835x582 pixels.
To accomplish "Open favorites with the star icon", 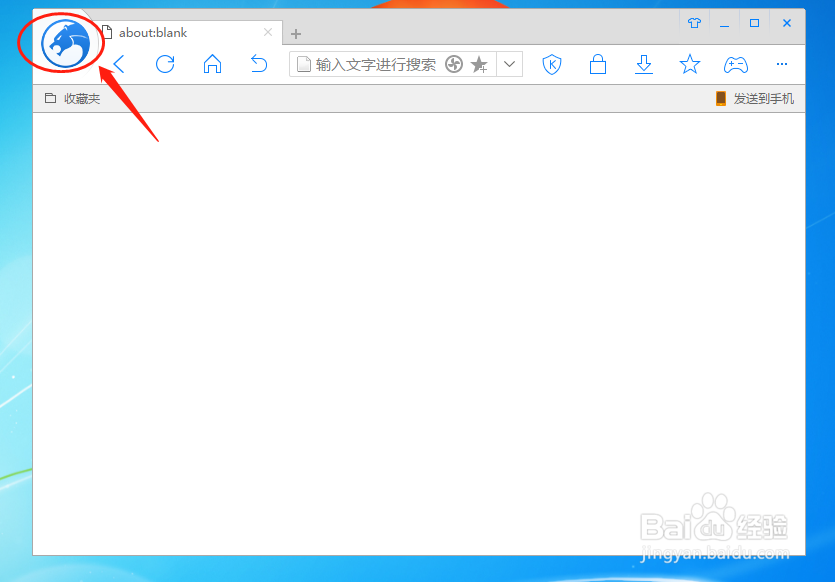I will pyautogui.click(x=690, y=64).
